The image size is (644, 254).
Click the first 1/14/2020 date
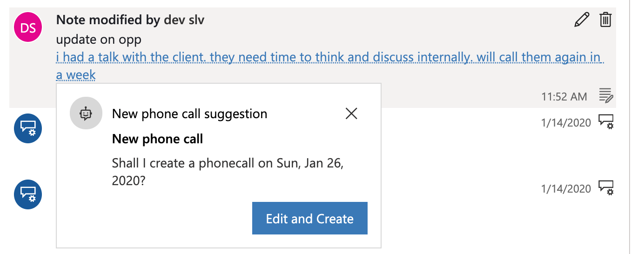[x=566, y=123]
